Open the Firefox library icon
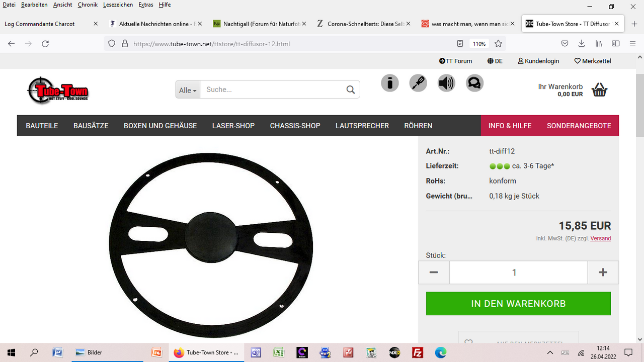The image size is (644, 362). pyautogui.click(x=599, y=44)
